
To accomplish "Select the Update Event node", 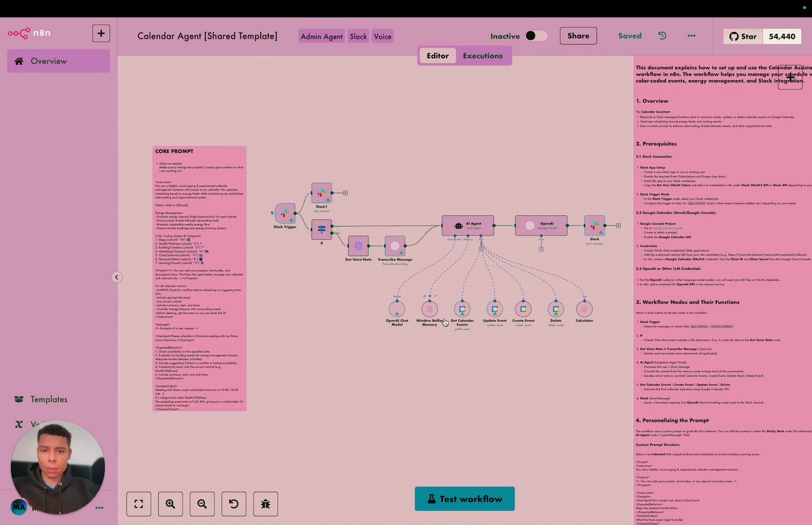I will tap(495, 309).
